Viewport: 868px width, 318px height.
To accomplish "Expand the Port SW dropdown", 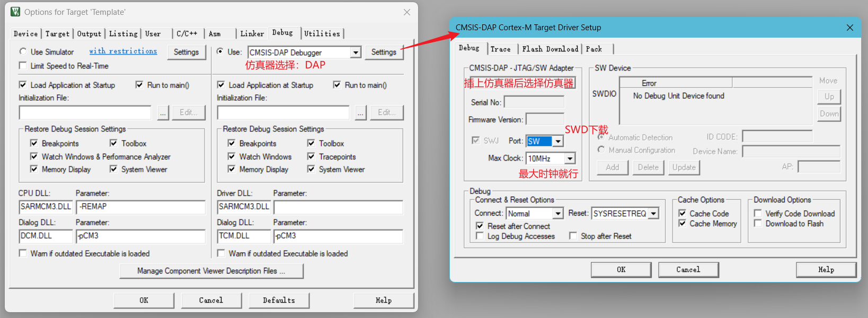I will click(x=558, y=142).
